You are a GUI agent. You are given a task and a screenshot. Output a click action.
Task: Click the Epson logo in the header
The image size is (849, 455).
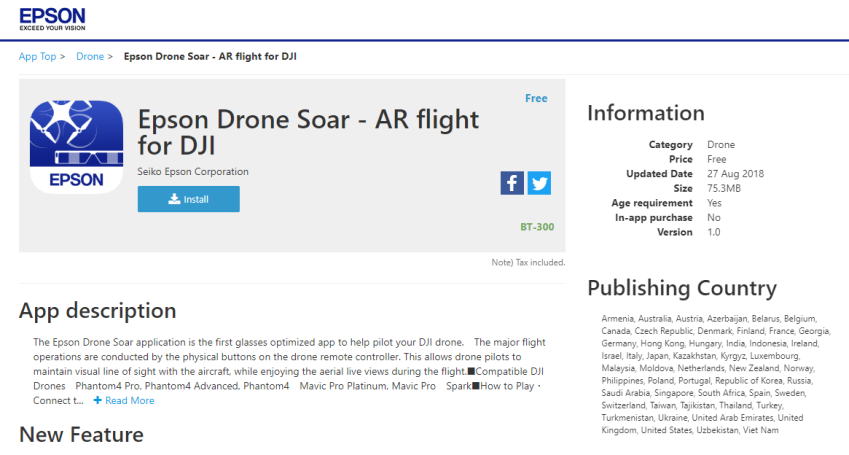click(x=53, y=19)
